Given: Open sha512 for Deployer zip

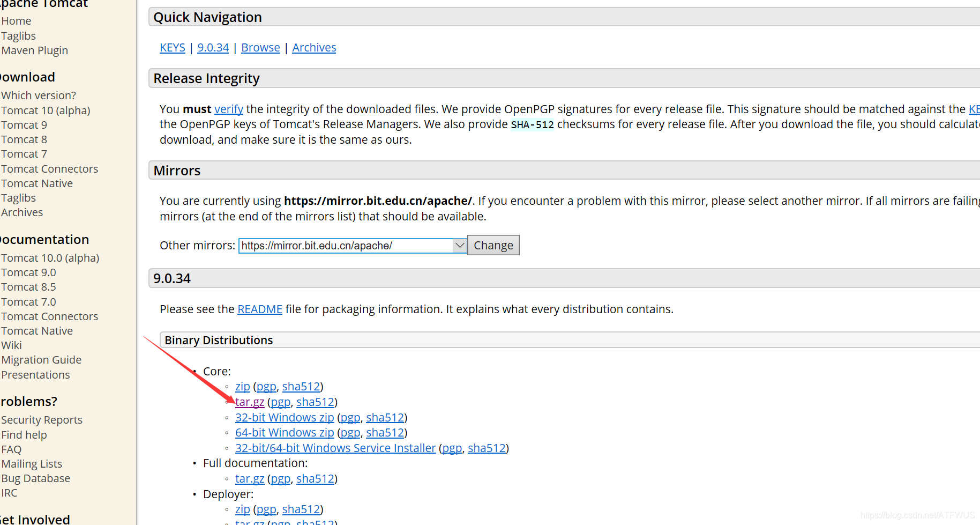Looking at the screenshot, I should pos(301,509).
